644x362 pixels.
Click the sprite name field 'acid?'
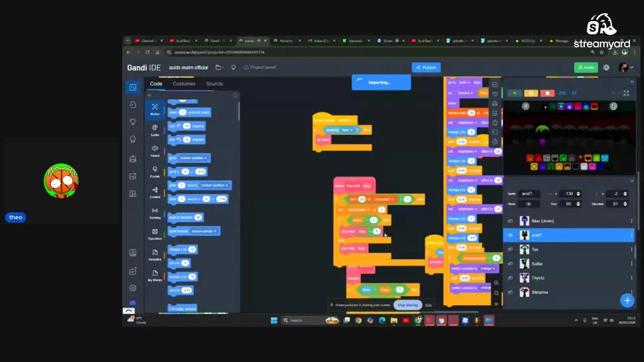tap(530, 194)
